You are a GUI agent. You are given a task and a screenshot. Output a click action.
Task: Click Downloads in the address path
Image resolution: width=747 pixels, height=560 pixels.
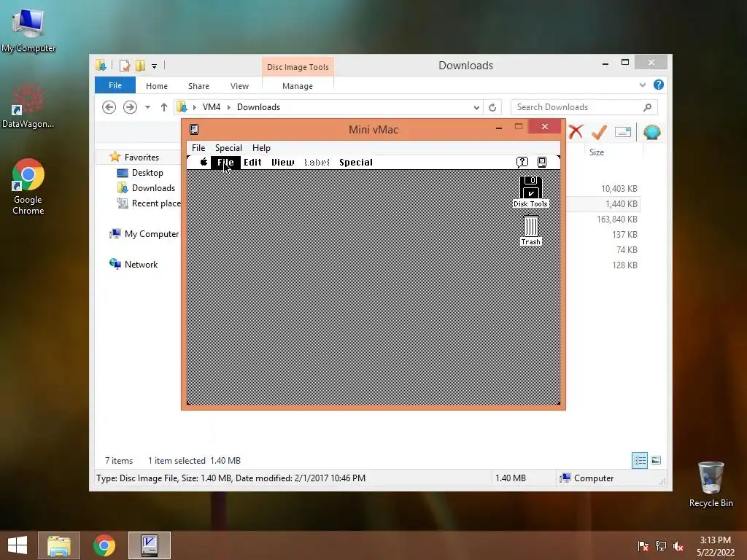[x=258, y=107]
